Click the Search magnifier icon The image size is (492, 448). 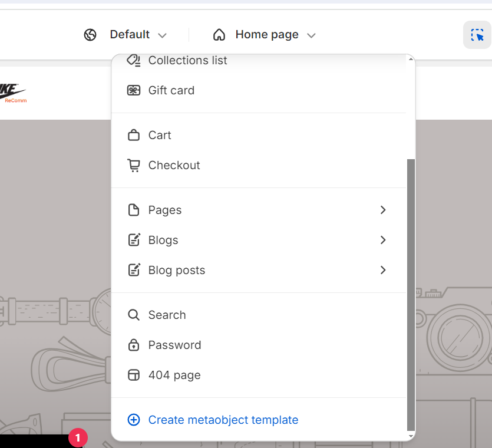[x=134, y=315]
